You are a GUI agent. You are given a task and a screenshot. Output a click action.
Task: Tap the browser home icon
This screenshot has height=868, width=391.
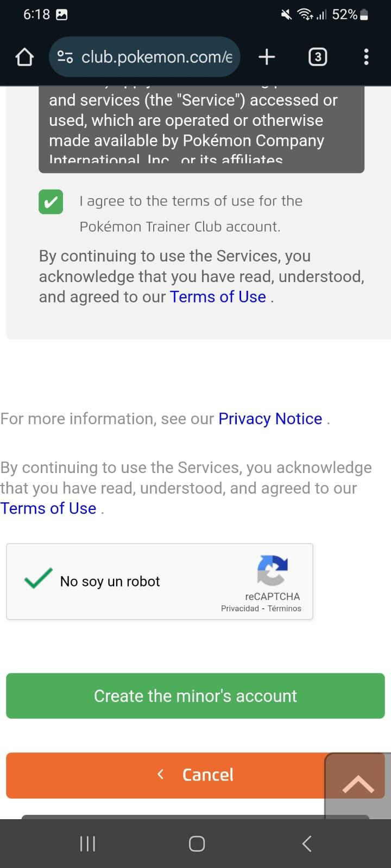24,57
